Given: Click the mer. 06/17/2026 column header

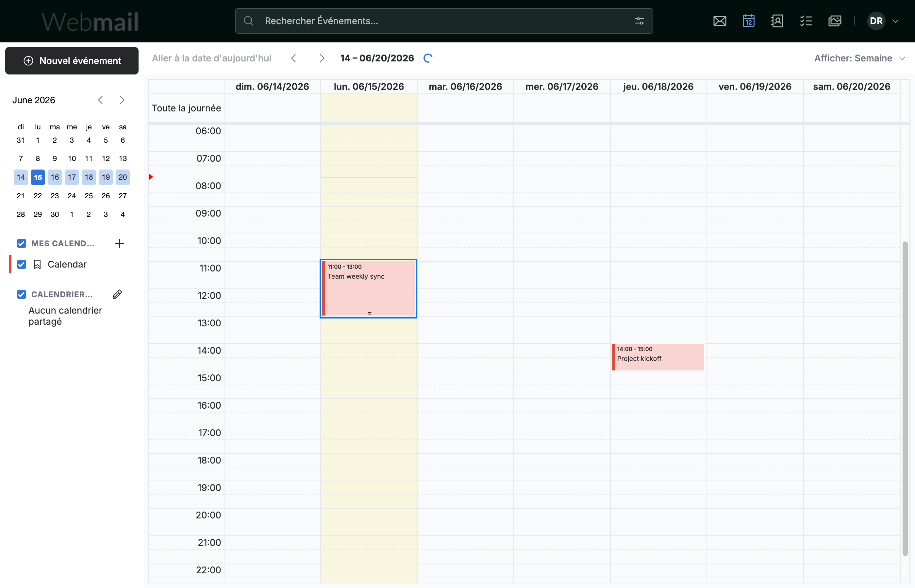Looking at the screenshot, I should coord(562,87).
